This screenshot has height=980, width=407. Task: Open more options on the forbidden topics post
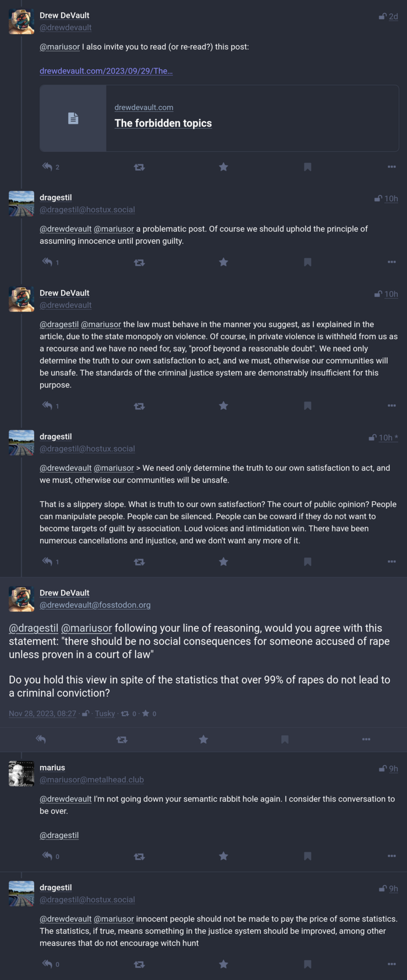tap(392, 167)
